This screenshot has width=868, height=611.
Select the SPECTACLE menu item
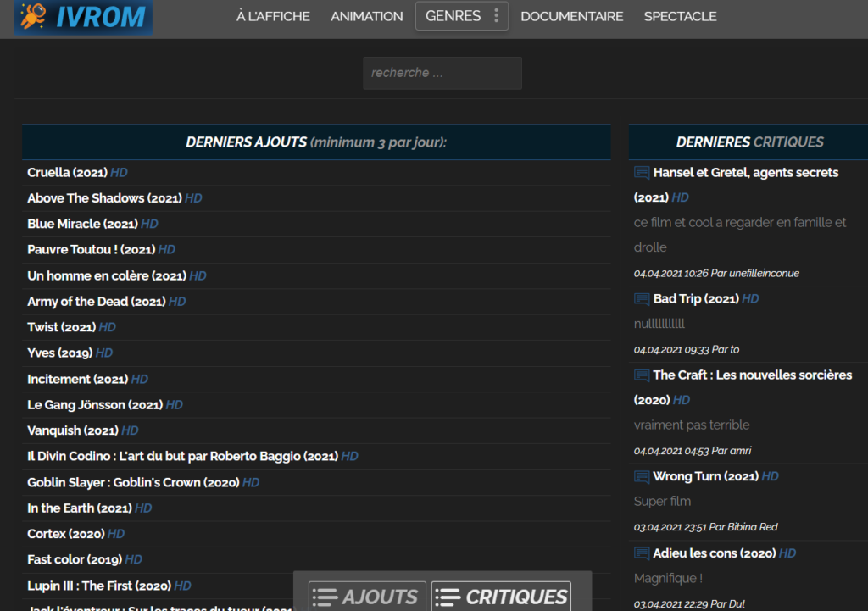tap(680, 17)
